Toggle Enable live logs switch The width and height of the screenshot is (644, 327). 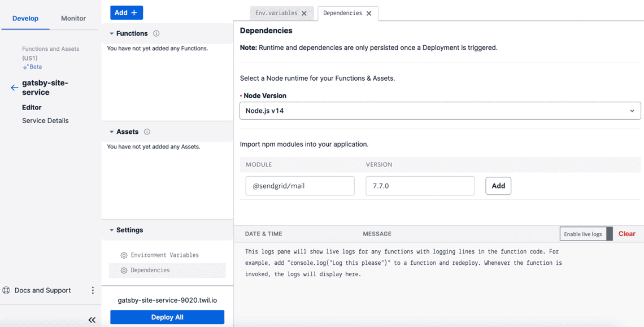586,234
